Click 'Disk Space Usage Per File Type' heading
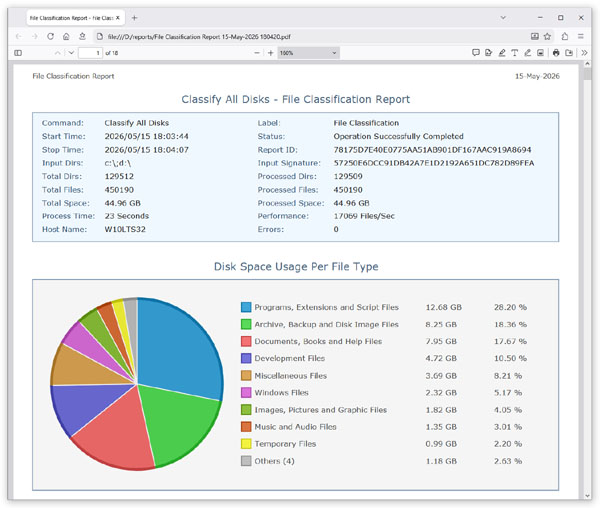This screenshot has width=600, height=508. pyautogui.click(x=296, y=267)
